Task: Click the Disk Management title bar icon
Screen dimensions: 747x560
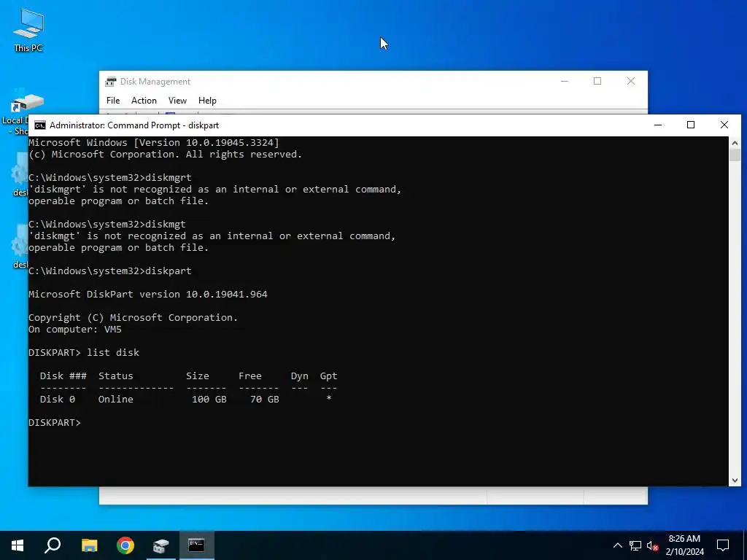Action: point(111,82)
